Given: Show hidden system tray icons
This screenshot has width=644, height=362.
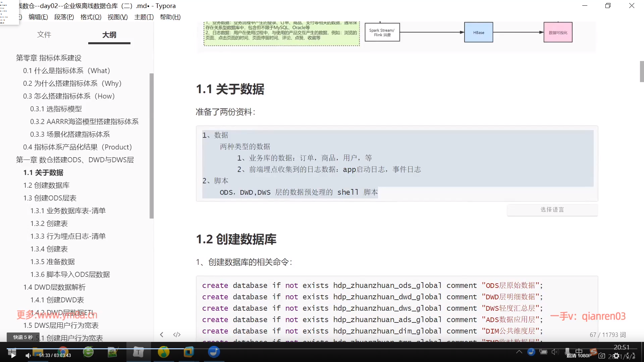Looking at the screenshot, I should (519, 352).
